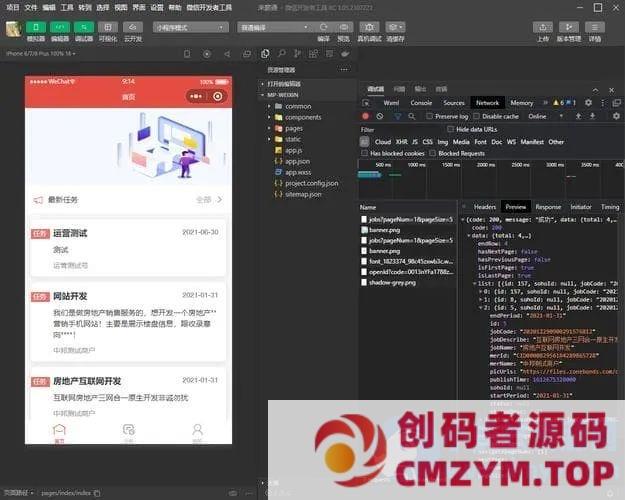The height and width of the screenshot is (500, 625).
Task: Open the source control branch icon
Action: pos(297,54)
